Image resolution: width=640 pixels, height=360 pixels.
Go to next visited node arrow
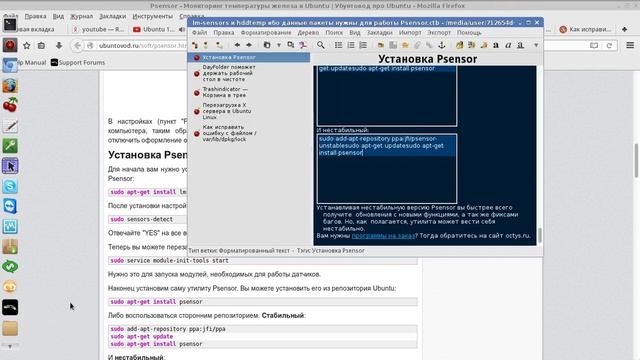coord(249,45)
